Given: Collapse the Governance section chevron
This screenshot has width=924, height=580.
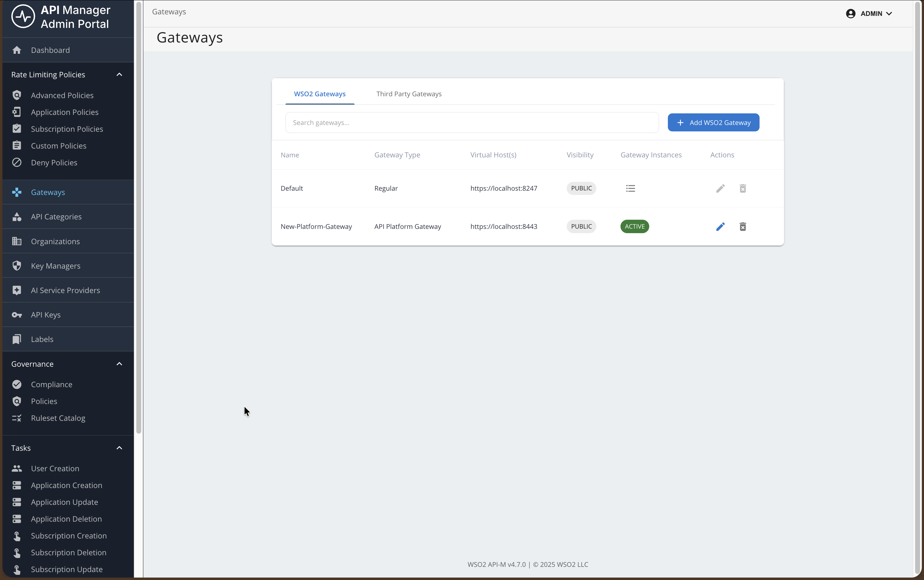Looking at the screenshot, I should click(119, 364).
